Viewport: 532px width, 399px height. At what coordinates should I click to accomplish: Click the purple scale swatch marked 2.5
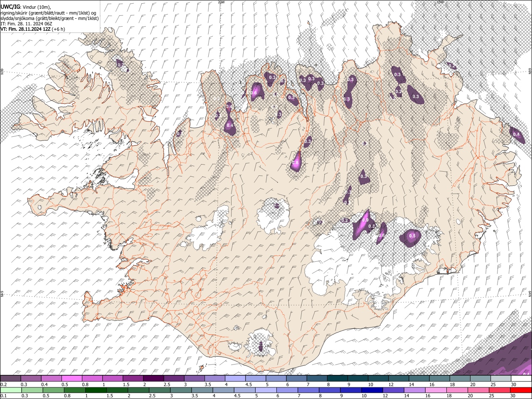[174, 378]
